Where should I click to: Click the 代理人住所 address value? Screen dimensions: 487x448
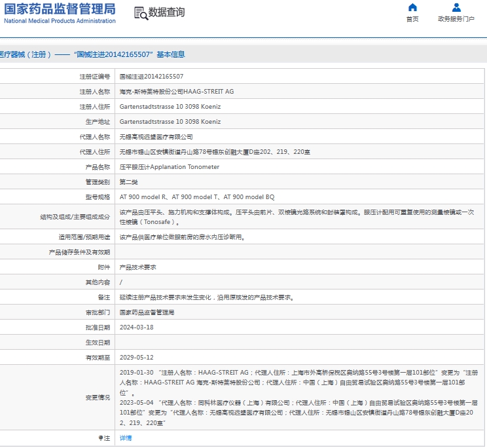pos(215,151)
